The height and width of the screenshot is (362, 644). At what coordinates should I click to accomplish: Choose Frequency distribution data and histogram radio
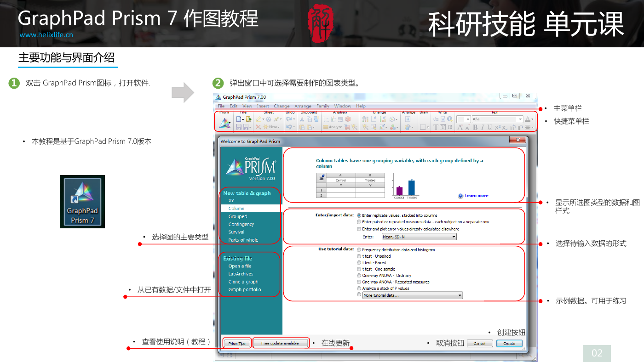tap(359, 249)
